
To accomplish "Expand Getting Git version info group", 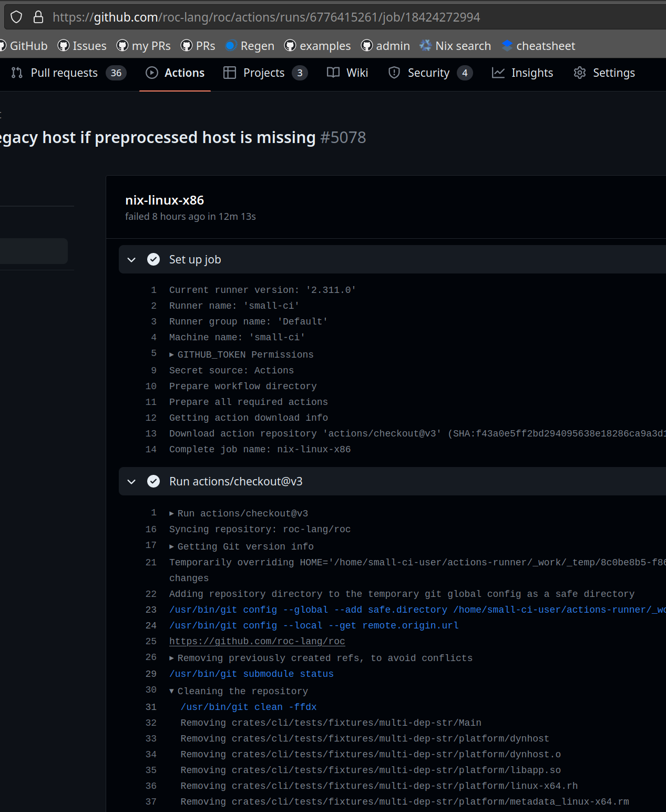I will 241,546.
